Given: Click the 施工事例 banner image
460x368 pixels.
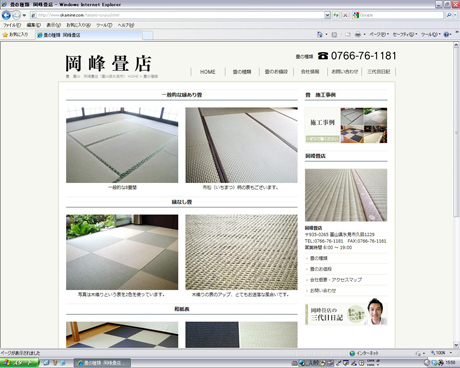Looking at the screenshot, I should (x=346, y=125).
